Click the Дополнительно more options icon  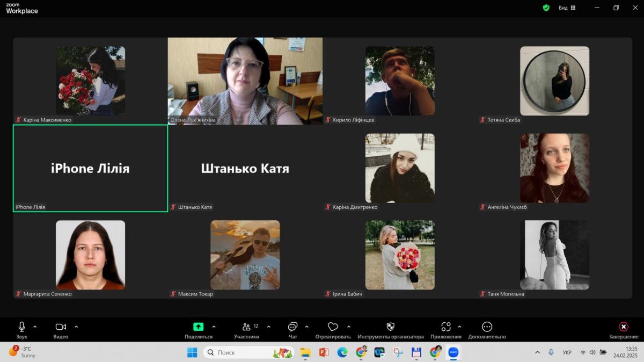487,327
